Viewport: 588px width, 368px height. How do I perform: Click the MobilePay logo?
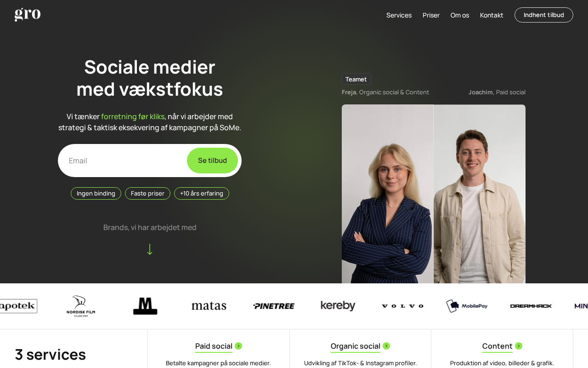click(x=467, y=306)
